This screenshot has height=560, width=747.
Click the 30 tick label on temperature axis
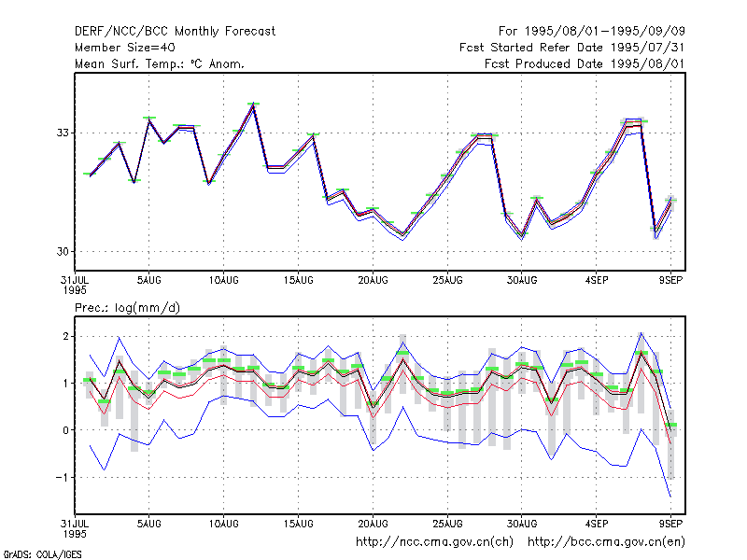coord(63,251)
